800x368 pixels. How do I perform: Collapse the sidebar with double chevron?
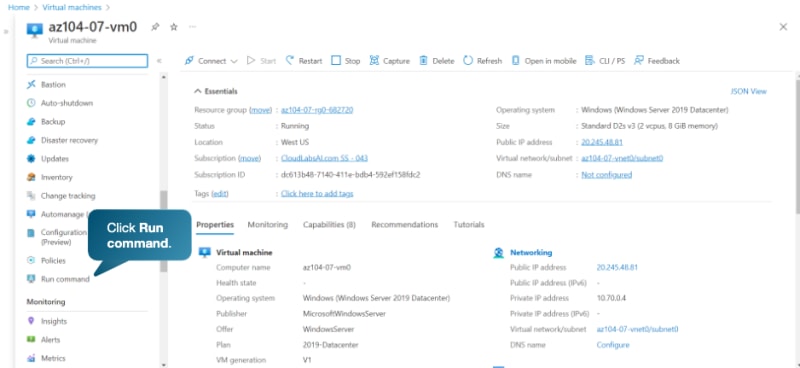tap(159, 61)
